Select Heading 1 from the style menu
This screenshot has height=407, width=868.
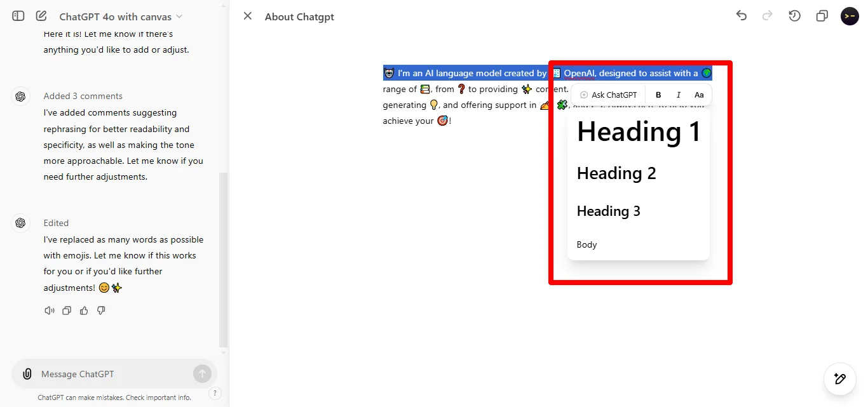(x=638, y=131)
